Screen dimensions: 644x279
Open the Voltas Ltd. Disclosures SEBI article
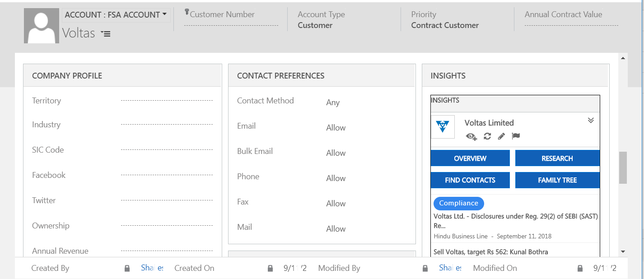[516, 221]
